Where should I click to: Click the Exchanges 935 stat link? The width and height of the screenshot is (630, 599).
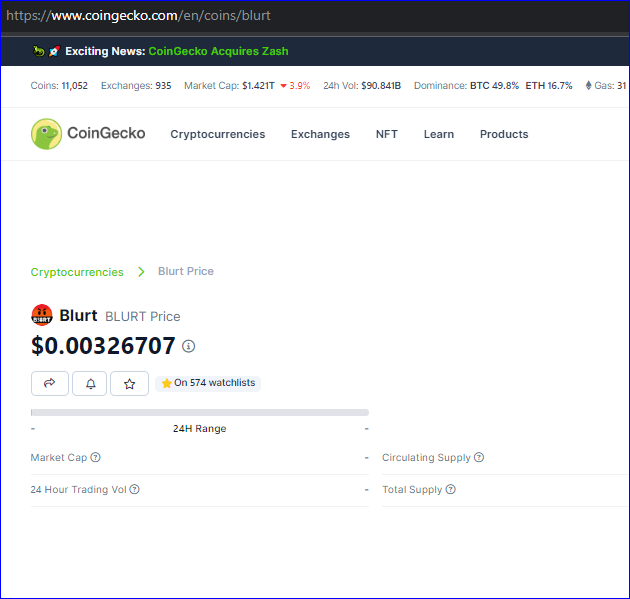click(136, 86)
